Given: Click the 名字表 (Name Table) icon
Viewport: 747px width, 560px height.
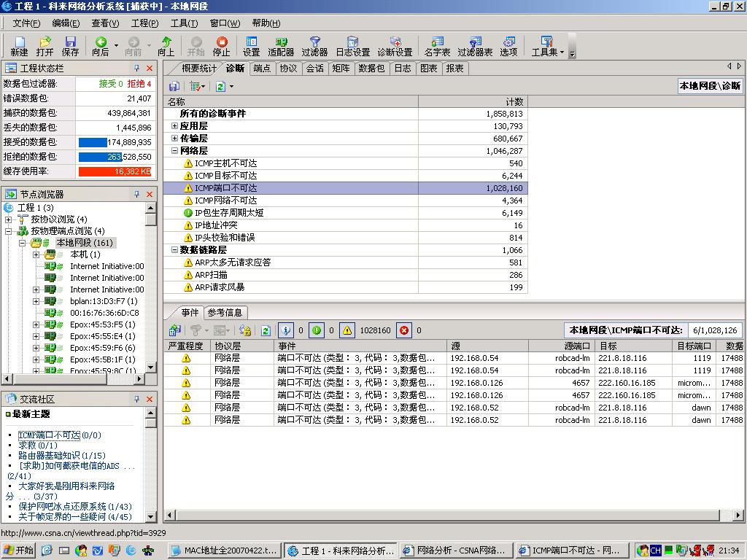Looking at the screenshot, I should click(x=437, y=46).
